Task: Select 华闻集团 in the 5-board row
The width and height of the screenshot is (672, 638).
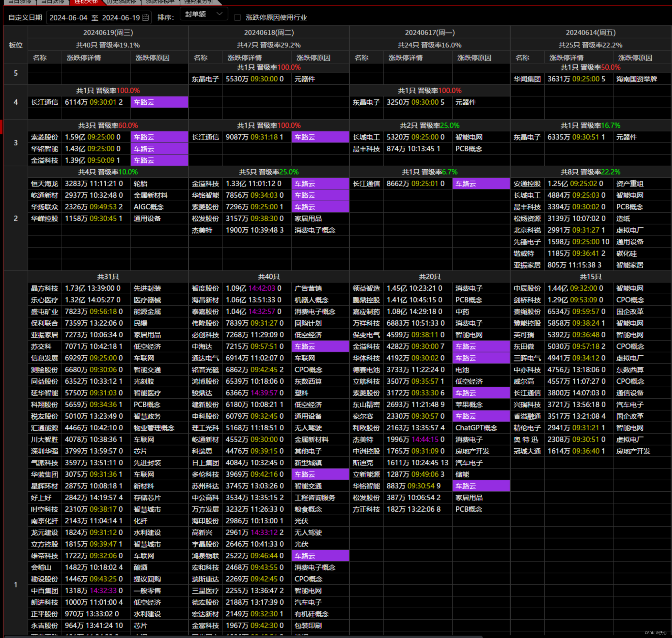Action: [527, 79]
